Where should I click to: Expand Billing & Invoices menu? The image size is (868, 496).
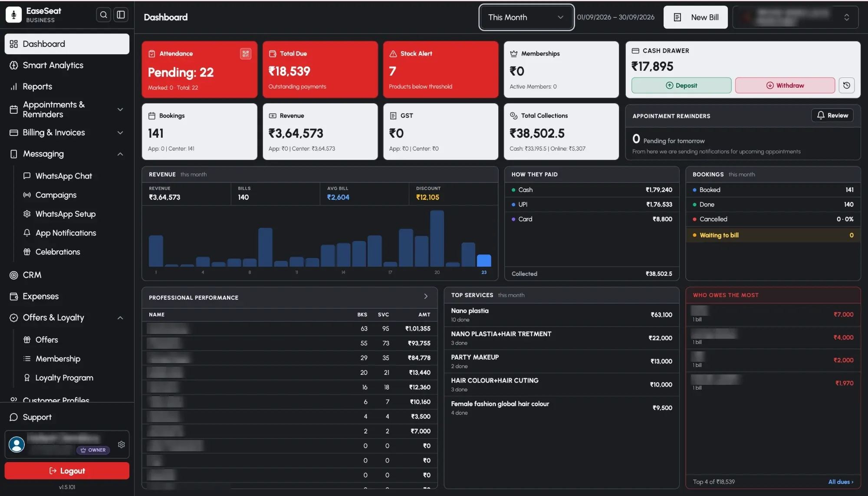click(67, 132)
